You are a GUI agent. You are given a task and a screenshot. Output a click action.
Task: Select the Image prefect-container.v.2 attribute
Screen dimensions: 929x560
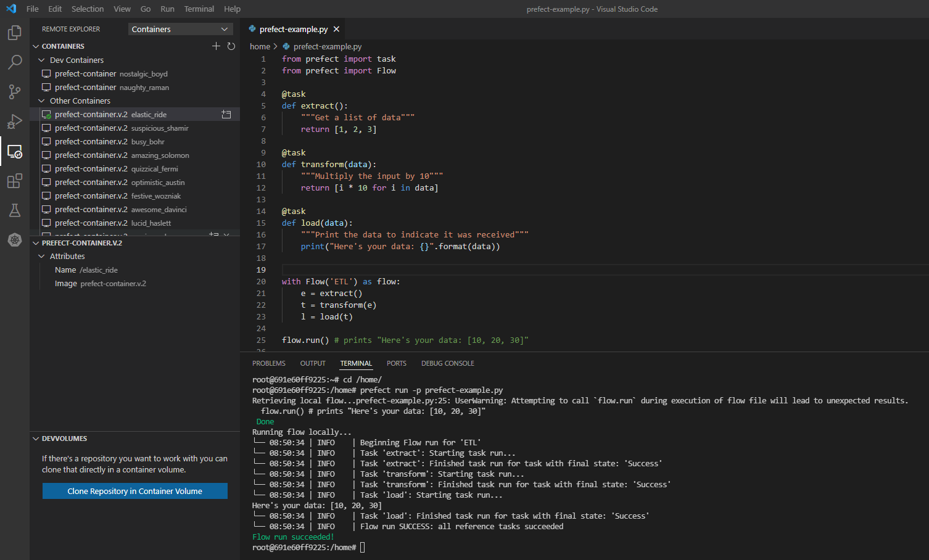point(134,283)
